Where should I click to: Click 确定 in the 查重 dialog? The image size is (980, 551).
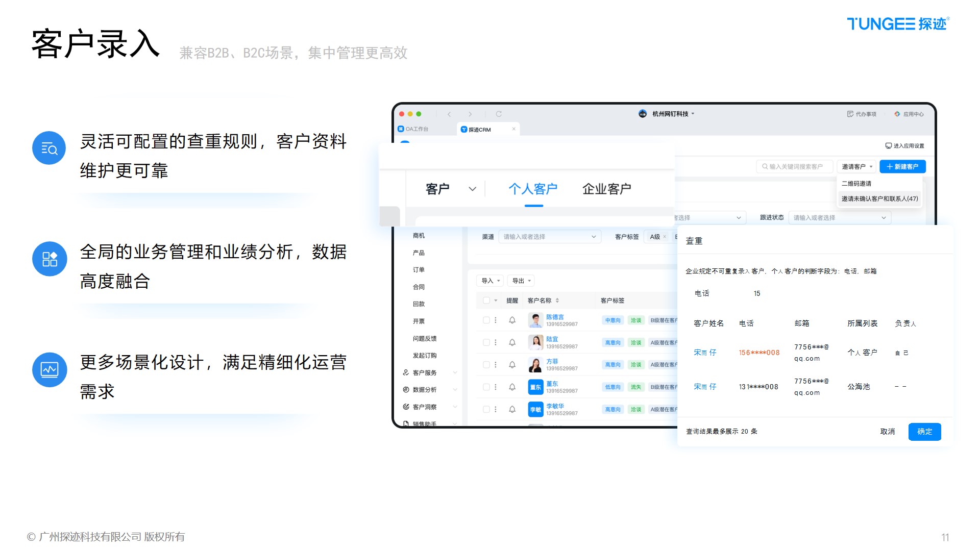tap(924, 432)
